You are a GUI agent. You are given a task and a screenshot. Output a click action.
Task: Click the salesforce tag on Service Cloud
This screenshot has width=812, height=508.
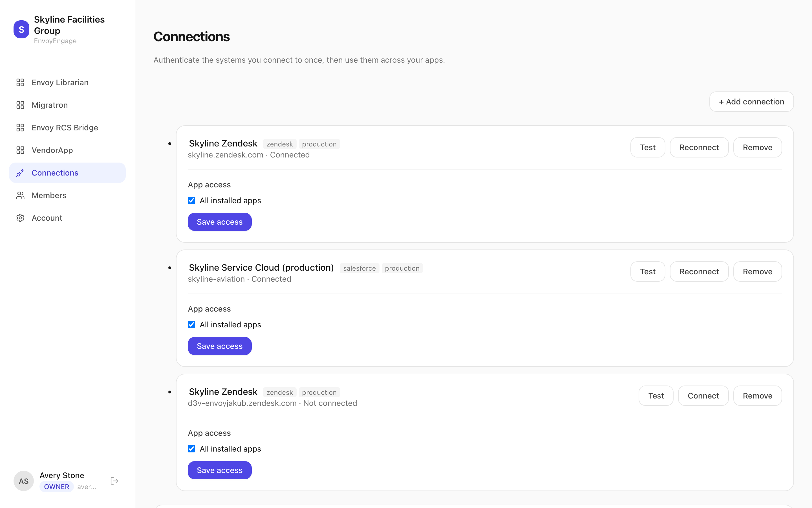pos(359,268)
